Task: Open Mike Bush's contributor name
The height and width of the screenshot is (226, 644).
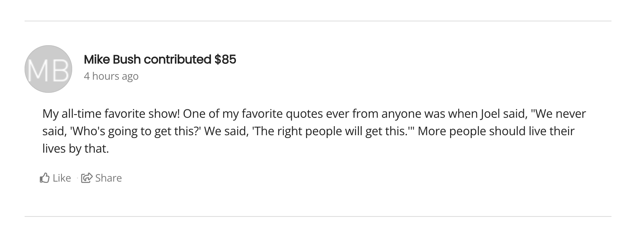Action: (x=112, y=59)
